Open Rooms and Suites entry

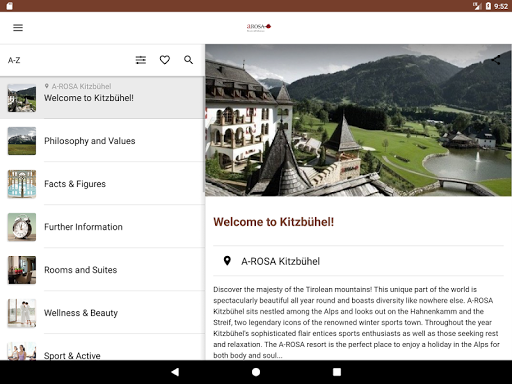(102, 270)
